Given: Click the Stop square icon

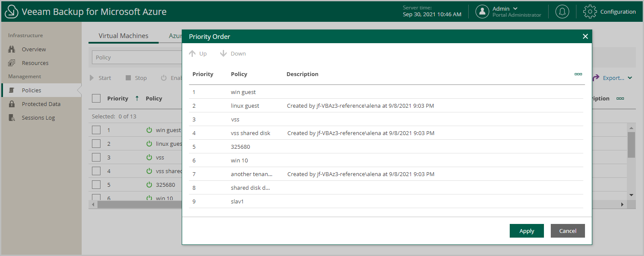Looking at the screenshot, I should click(128, 78).
